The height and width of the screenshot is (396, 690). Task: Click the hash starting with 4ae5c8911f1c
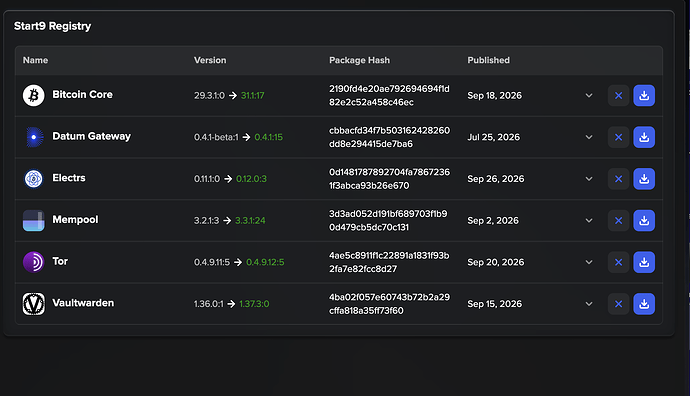click(x=389, y=262)
